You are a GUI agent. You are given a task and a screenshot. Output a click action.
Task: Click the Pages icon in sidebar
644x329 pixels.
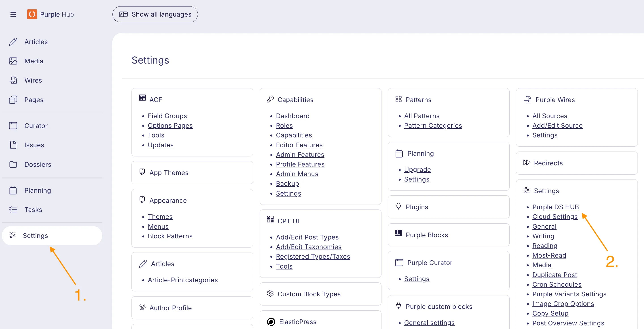[x=13, y=100]
